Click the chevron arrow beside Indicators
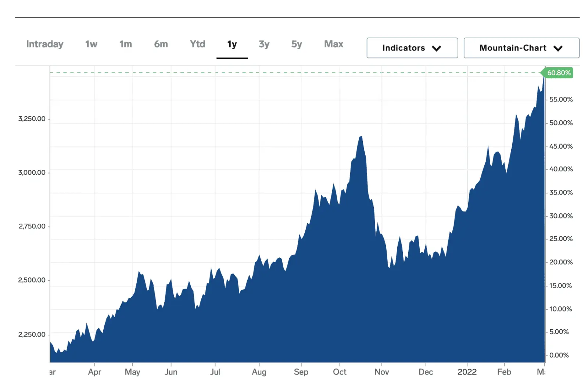Screen dimensions: 588x384 click(436, 48)
